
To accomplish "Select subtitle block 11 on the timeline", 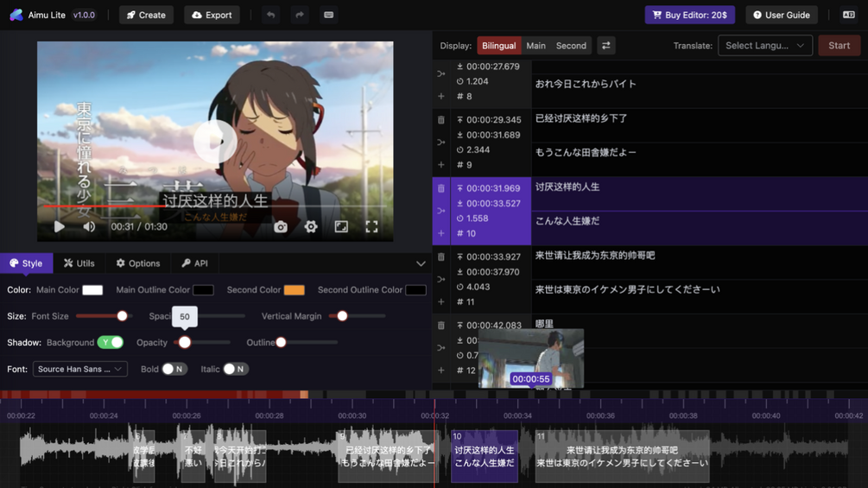I will 622,456.
